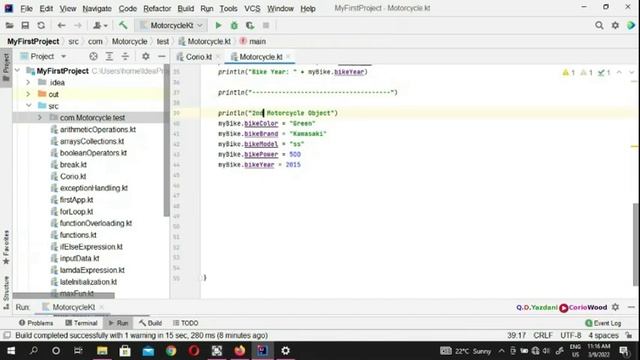The height and width of the screenshot is (360, 640).
Task: Open the Event Log
Action: 603,323
